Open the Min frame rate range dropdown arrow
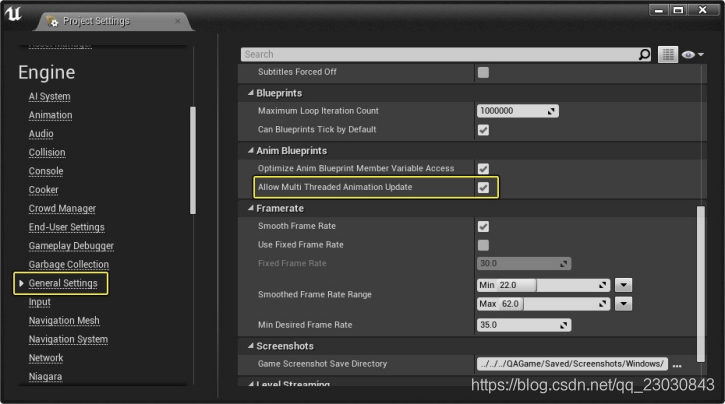The image size is (725, 404). (x=623, y=285)
